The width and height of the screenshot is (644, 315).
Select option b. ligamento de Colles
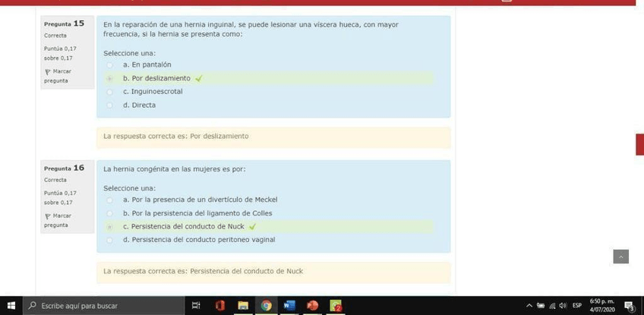109,213
